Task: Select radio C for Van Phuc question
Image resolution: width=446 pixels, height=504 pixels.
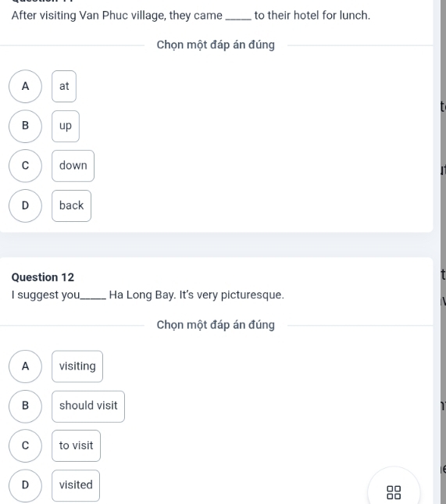Action: tap(25, 166)
